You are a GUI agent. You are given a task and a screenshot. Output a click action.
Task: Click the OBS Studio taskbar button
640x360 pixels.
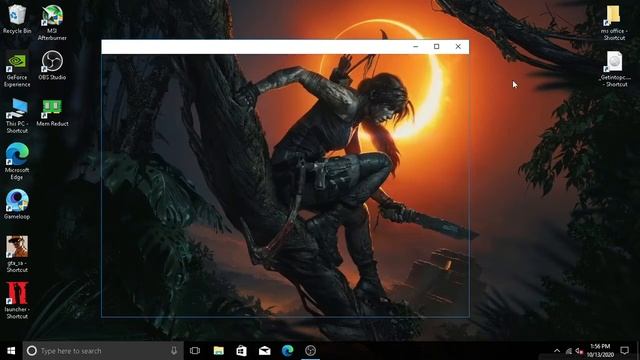(310, 351)
